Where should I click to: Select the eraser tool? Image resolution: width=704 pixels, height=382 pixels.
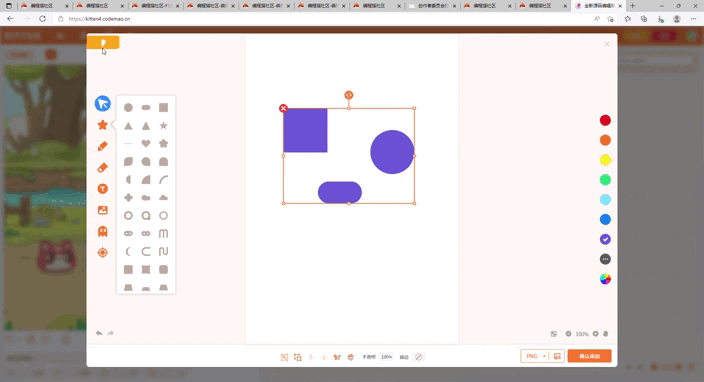pyautogui.click(x=102, y=167)
